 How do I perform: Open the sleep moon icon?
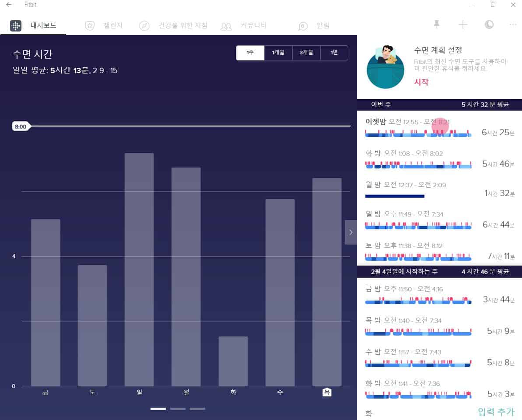tap(489, 24)
